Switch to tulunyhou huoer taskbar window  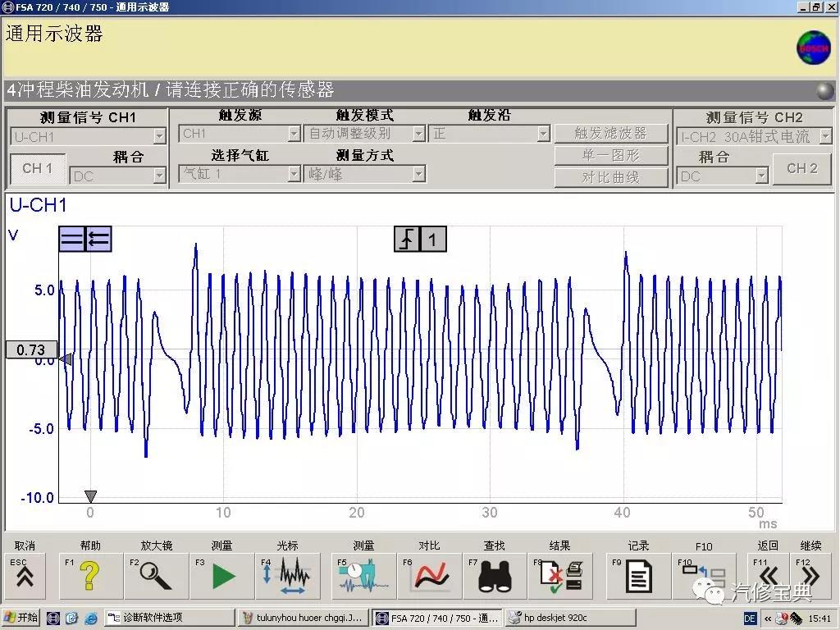point(304,618)
